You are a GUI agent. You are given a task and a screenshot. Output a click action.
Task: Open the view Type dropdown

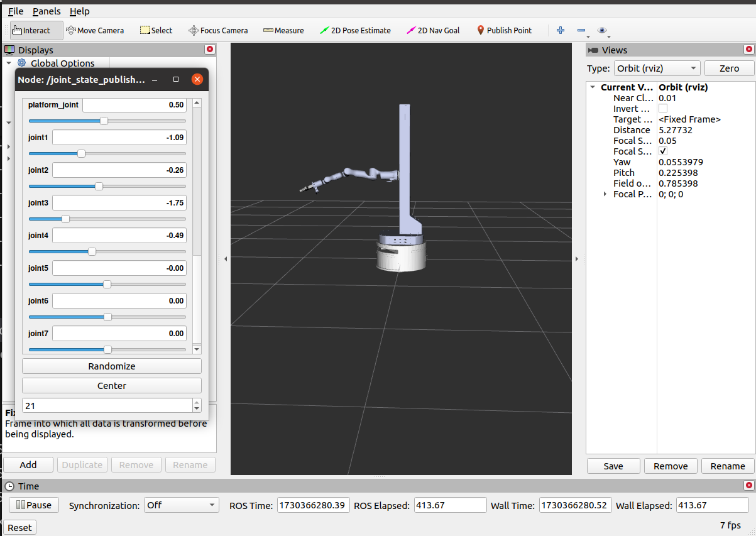tap(657, 68)
